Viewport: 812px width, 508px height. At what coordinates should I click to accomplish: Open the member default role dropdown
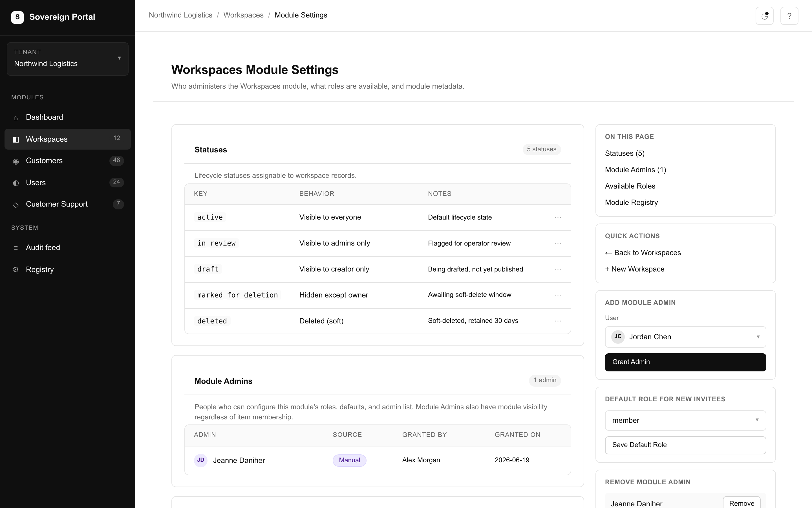[685, 420]
